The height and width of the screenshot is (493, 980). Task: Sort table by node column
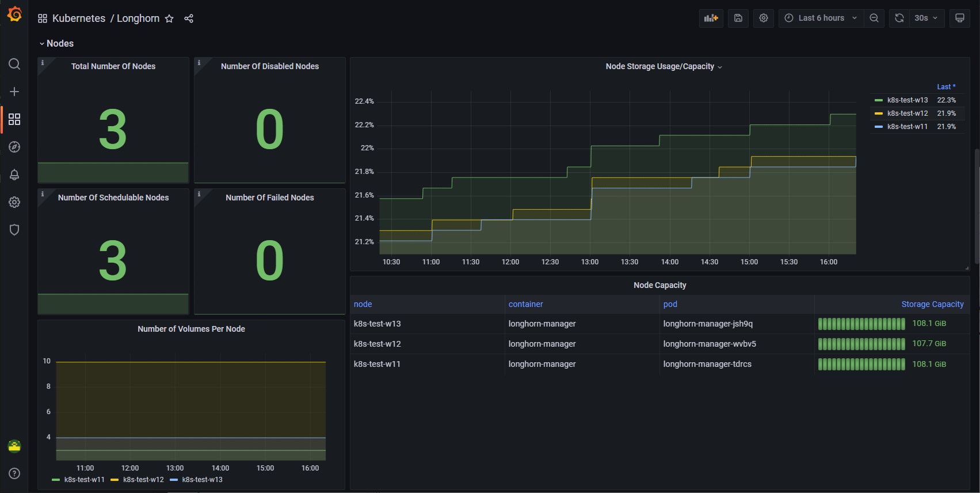pyautogui.click(x=363, y=304)
